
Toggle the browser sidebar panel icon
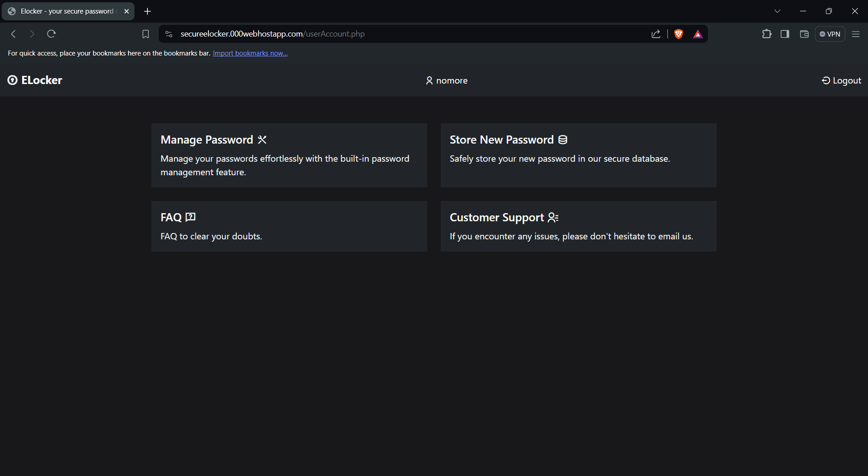coord(785,34)
